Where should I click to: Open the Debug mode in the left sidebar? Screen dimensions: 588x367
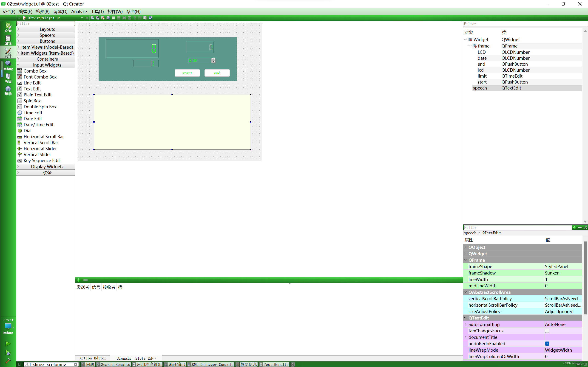8,65
